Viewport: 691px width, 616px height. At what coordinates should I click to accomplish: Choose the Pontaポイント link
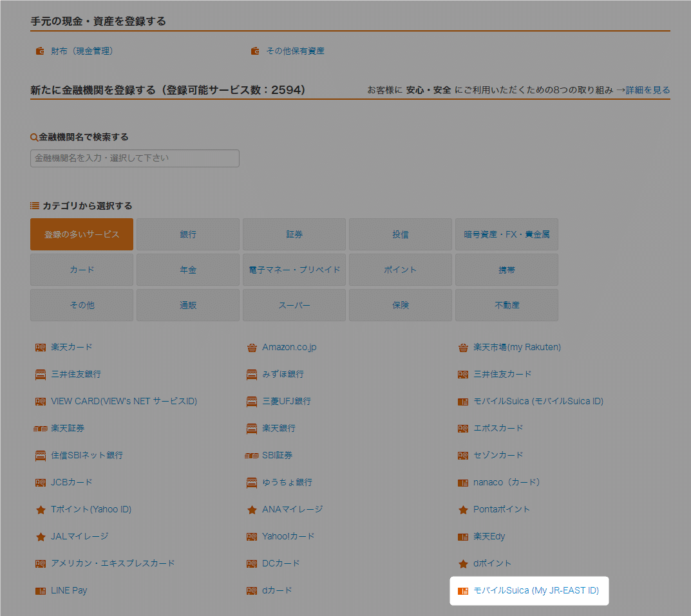[502, 509]
